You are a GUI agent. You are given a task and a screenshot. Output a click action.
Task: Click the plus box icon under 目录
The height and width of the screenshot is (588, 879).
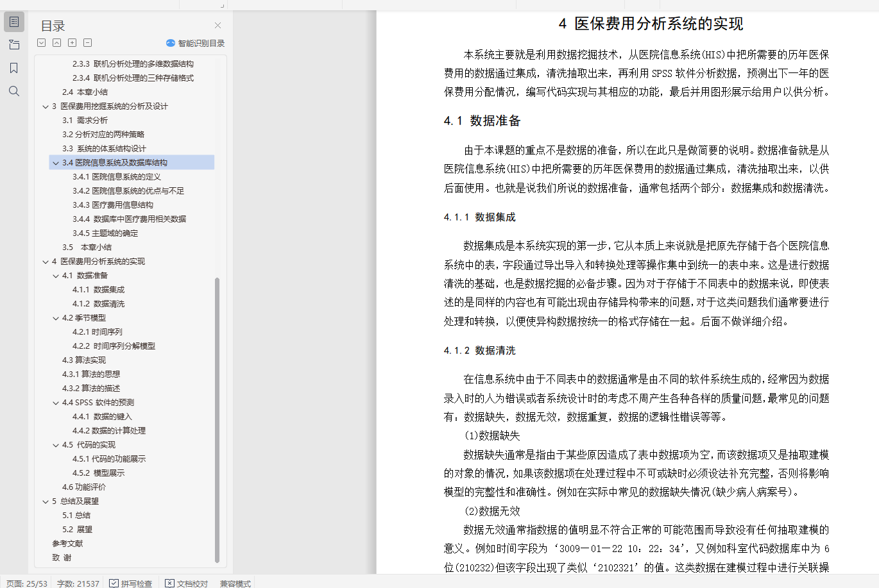tap(73, 43)
